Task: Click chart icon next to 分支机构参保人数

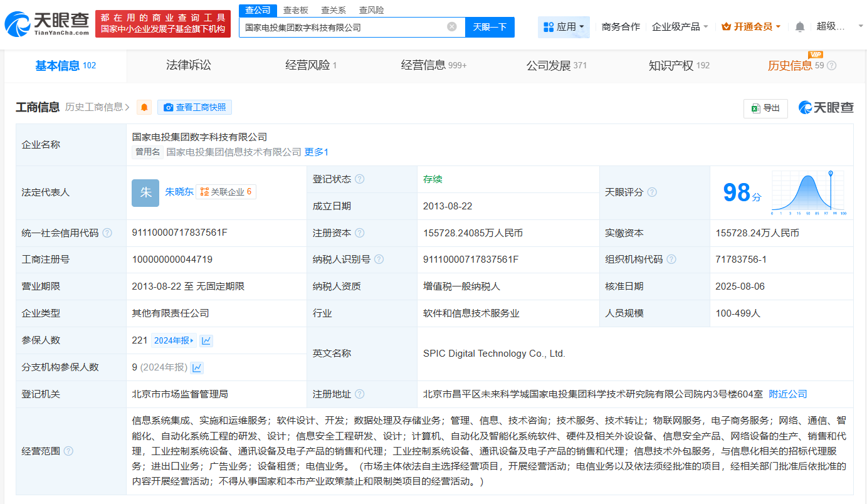Action: pos(196,367)
